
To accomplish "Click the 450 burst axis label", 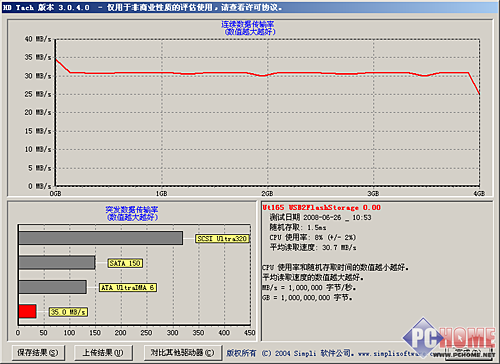I will point(250,333).
